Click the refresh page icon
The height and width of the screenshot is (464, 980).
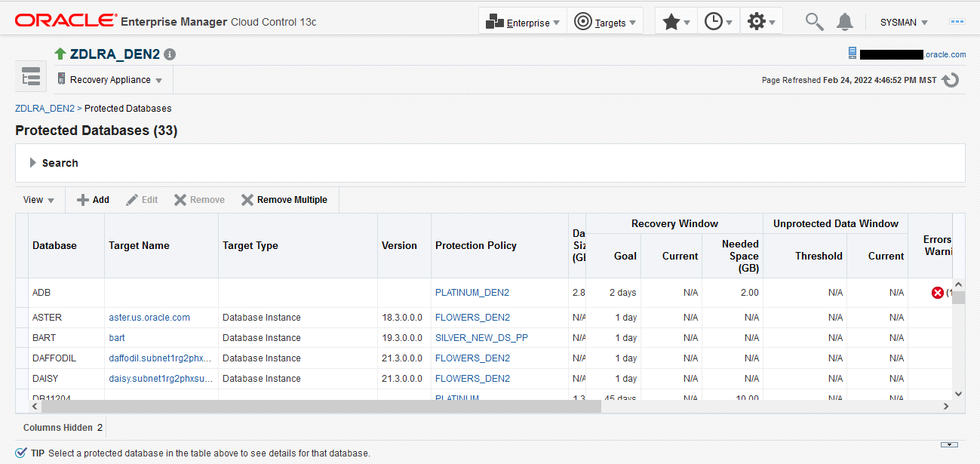[x=951, y=79]
